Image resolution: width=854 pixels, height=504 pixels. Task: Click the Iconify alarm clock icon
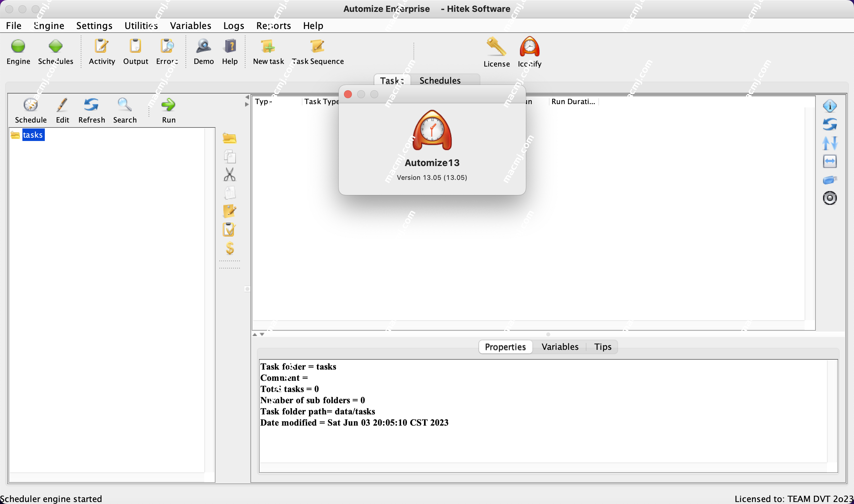coord(529,46)
